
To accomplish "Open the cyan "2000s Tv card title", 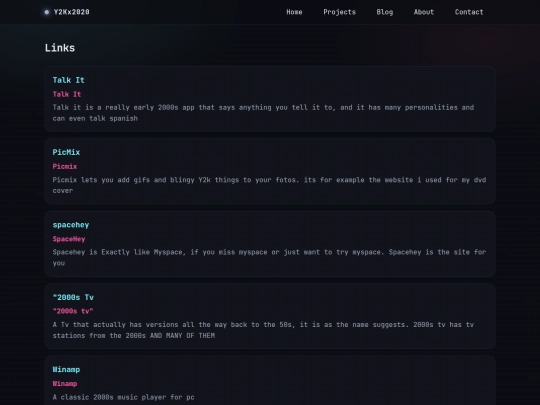I will pos(73,297).
